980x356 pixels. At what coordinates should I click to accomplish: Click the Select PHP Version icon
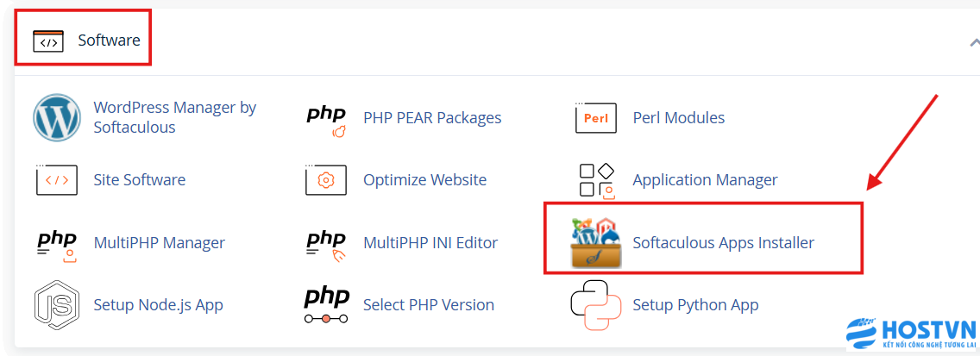(326, 305)
